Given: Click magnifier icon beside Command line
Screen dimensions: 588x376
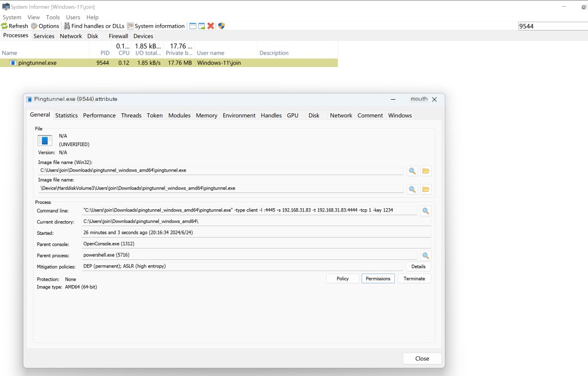Looking at the screenshot, I should [426, 211].
